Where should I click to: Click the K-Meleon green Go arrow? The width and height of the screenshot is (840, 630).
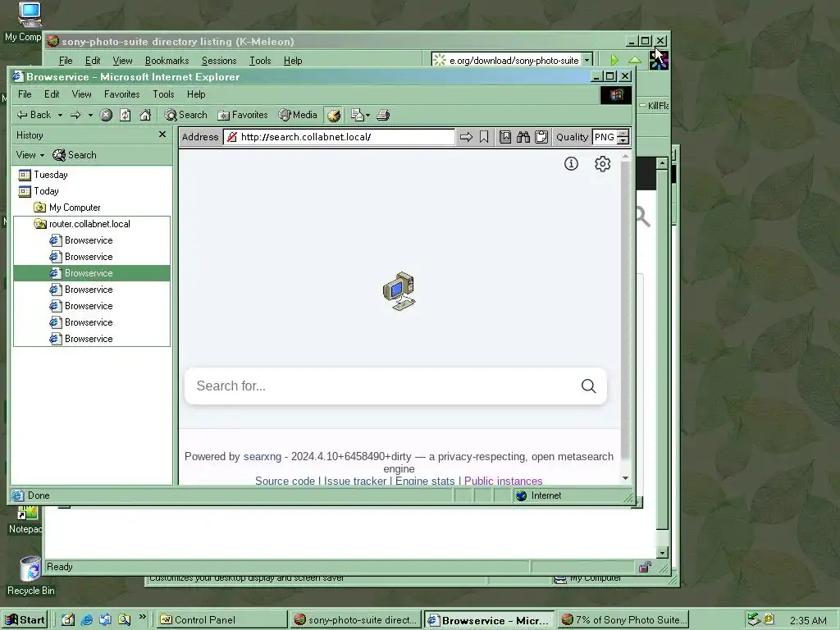tap(614, 60)
